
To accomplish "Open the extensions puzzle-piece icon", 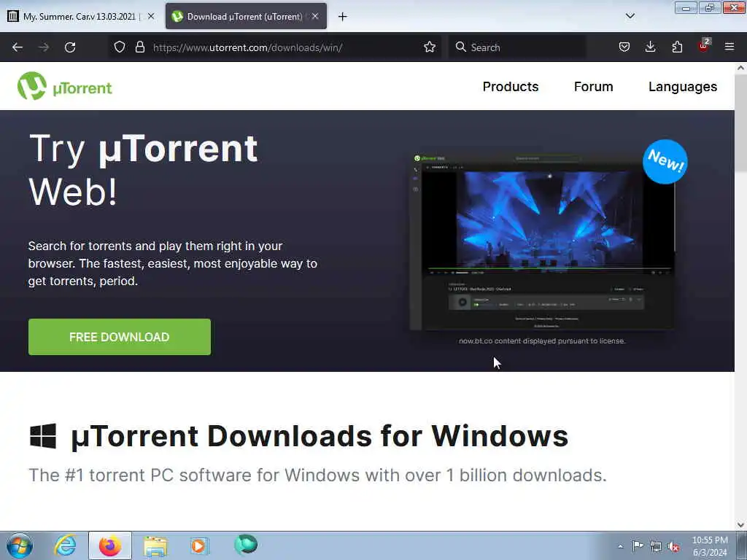I will 677,47.
